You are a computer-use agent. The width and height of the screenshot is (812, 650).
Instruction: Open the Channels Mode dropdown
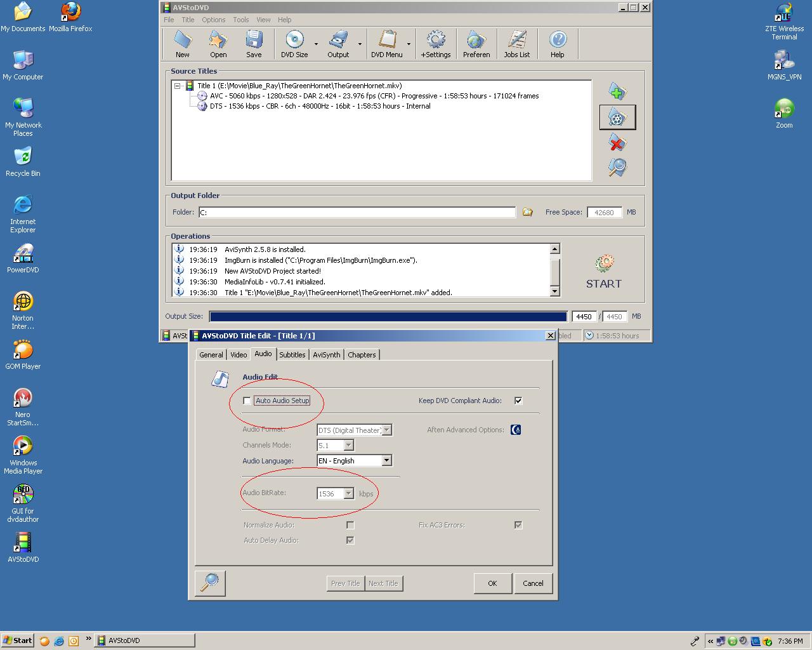348,445
